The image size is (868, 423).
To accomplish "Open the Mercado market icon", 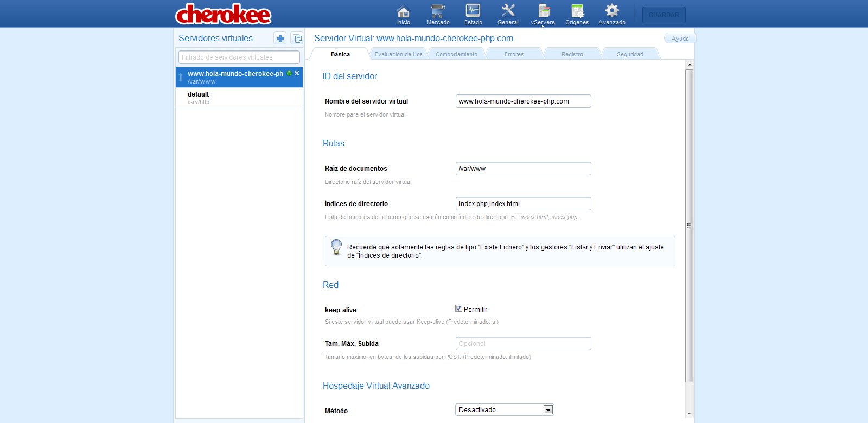I will pos(438,14).
